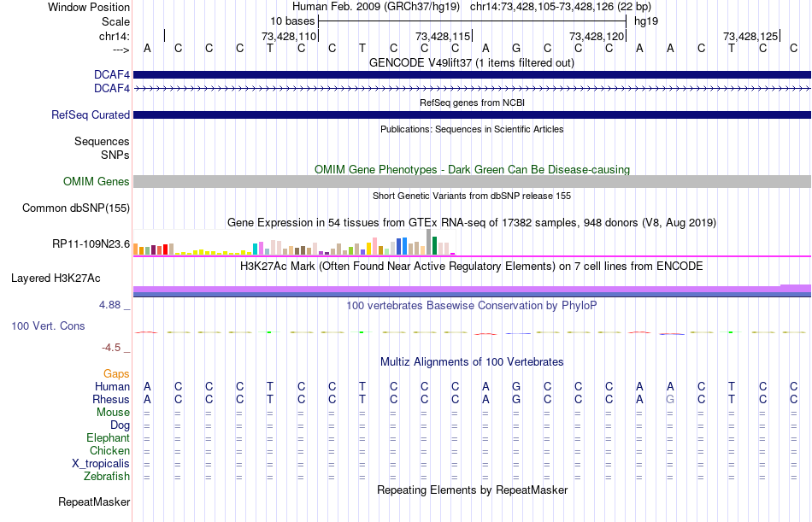This screenshot has width=812, height=522.
Task: Click the chr14: base position label
Action: click(114, 36)
